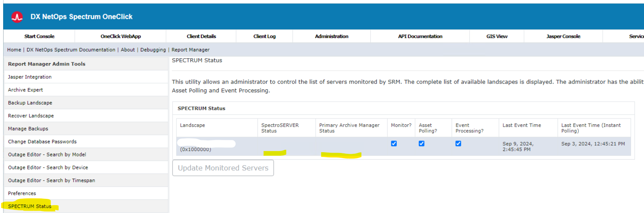Disable the Event Processing checkbox
Image resolution: width=644 pixels, height=213 pixels.
(458, 144)
